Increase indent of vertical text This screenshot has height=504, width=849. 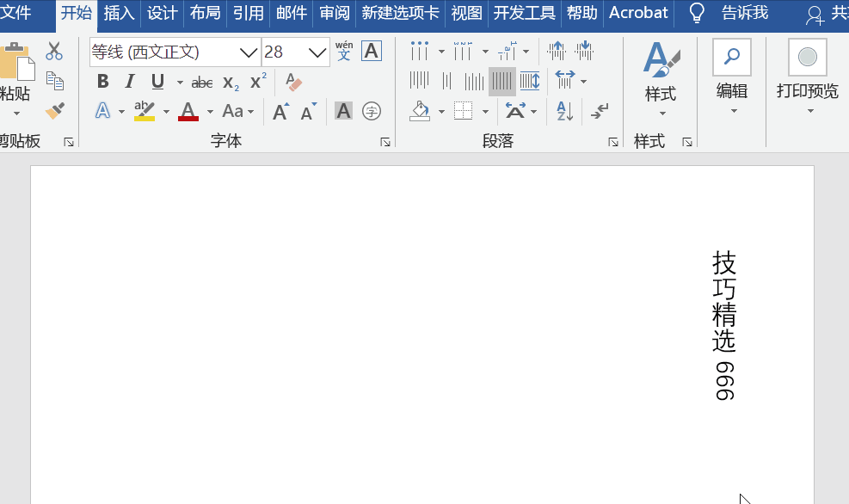pos(584,51)
